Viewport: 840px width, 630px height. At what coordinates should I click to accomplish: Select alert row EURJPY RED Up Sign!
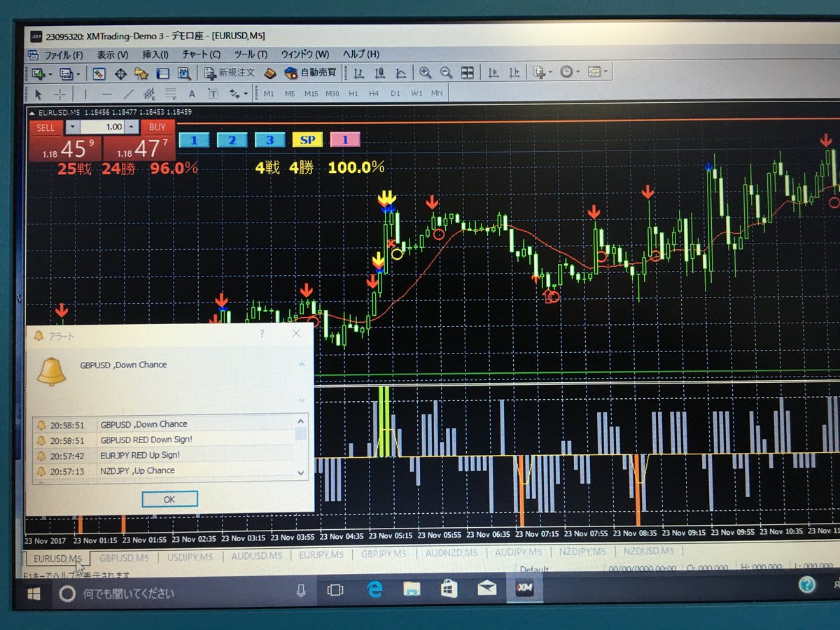(x=164, y=455)
